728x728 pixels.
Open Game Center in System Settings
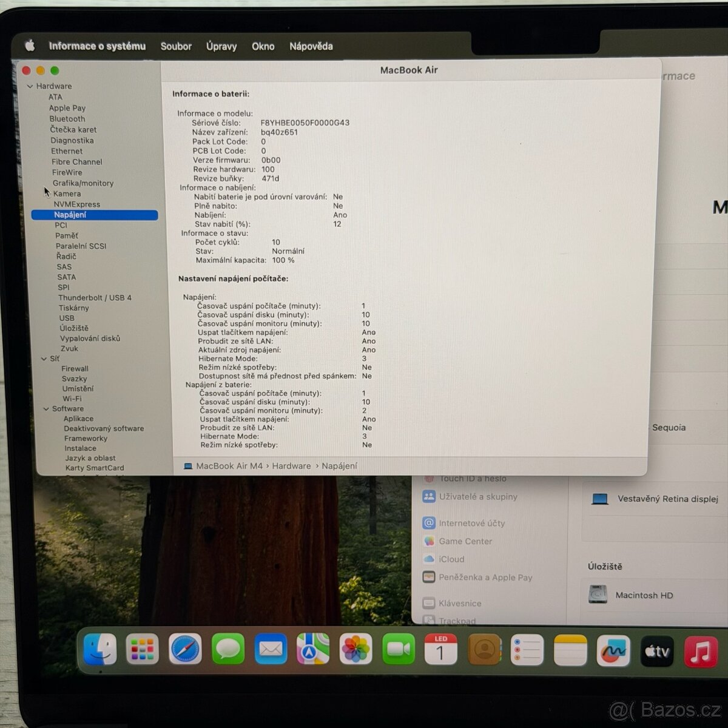tap(458, 541)
